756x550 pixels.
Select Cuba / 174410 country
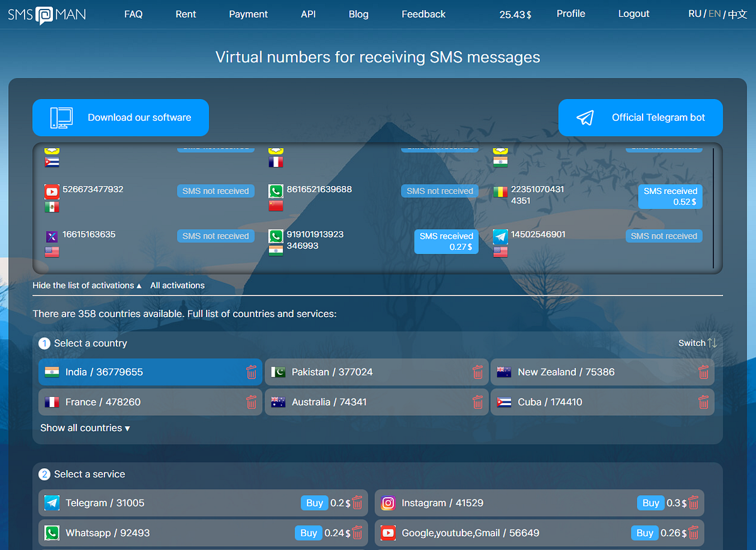[602, 402]
